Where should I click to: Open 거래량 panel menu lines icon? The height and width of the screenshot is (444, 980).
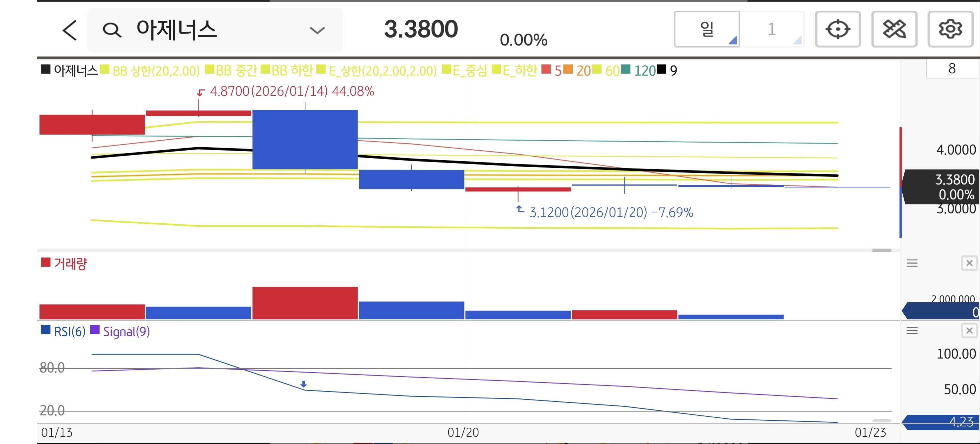pos(912,263)
